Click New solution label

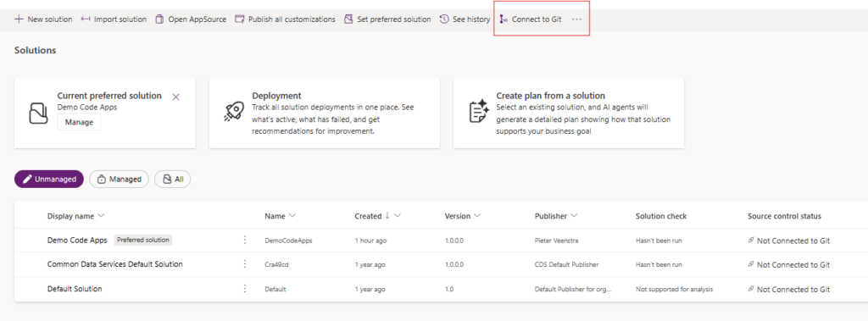tap(50, 19)
